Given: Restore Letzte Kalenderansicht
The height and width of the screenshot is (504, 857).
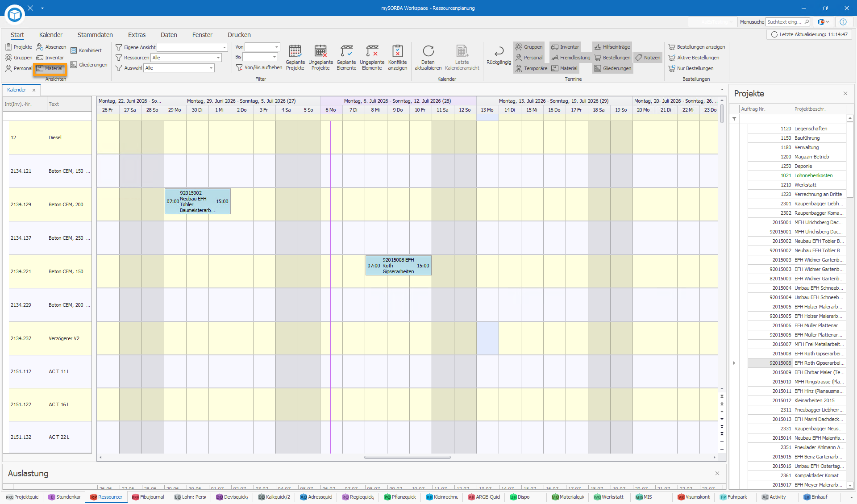Looking at the screenshot, I should (462, 57).
